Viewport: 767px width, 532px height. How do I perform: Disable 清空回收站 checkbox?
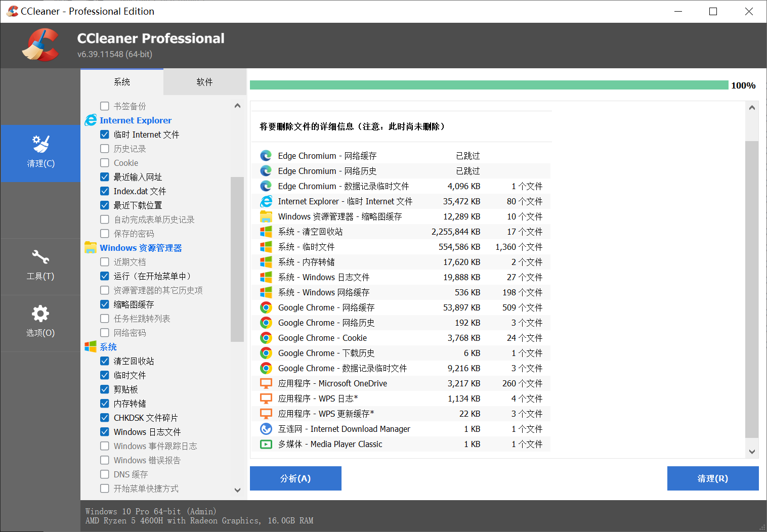click(x=105, y=361)
